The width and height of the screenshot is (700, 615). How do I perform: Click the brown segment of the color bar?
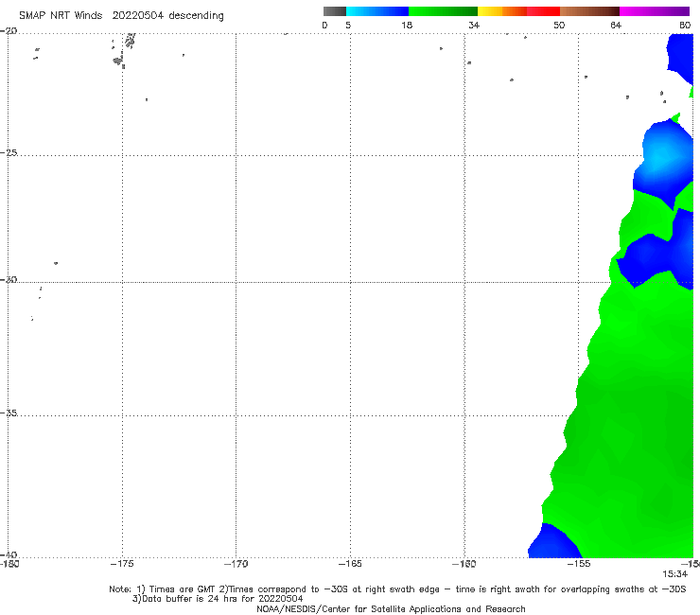pyautogui.click(x=589, y=11)
